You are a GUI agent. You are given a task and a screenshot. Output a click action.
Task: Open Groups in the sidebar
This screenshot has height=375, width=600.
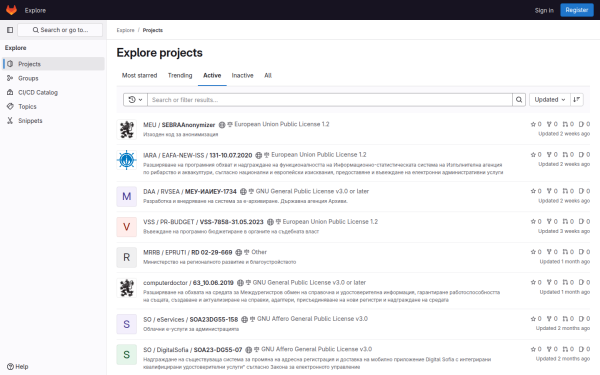pyautogui.click(x=54, y=78)
